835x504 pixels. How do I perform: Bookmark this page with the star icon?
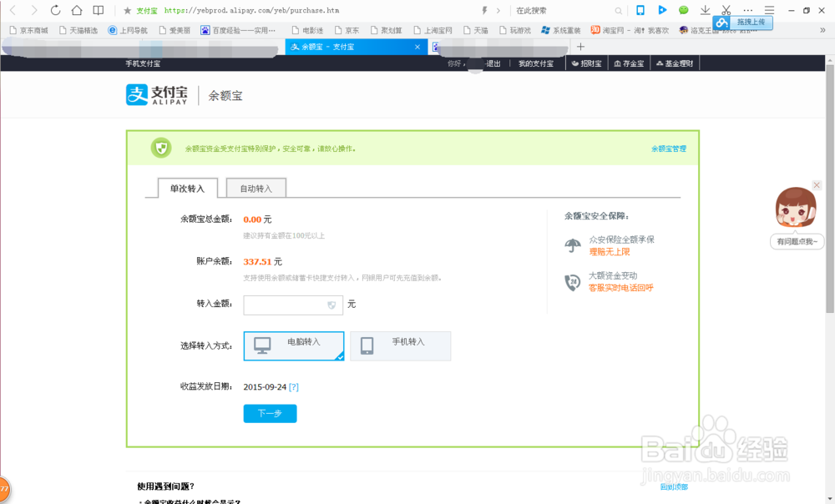tap(127, 10)
